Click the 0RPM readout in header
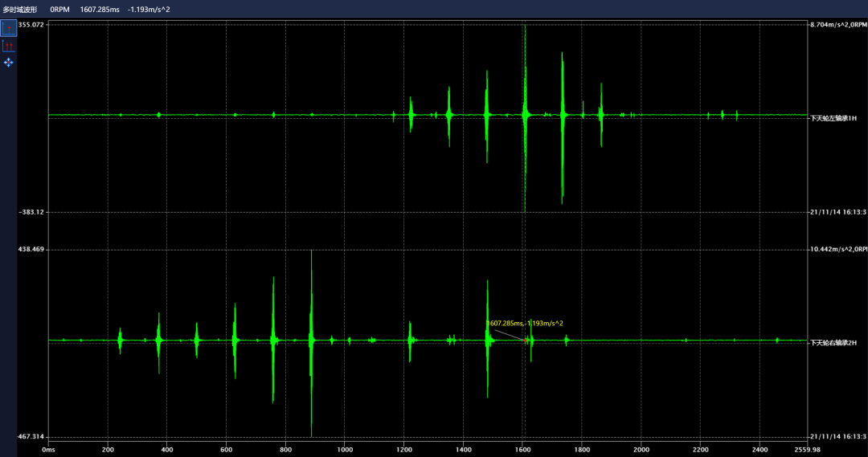The image size is (868, 457). (60, 10)
